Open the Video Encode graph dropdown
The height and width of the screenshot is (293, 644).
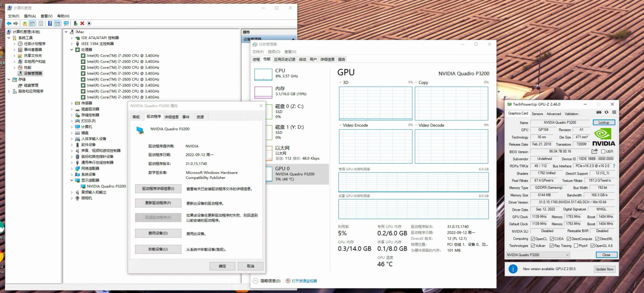[x=340, y=125]
